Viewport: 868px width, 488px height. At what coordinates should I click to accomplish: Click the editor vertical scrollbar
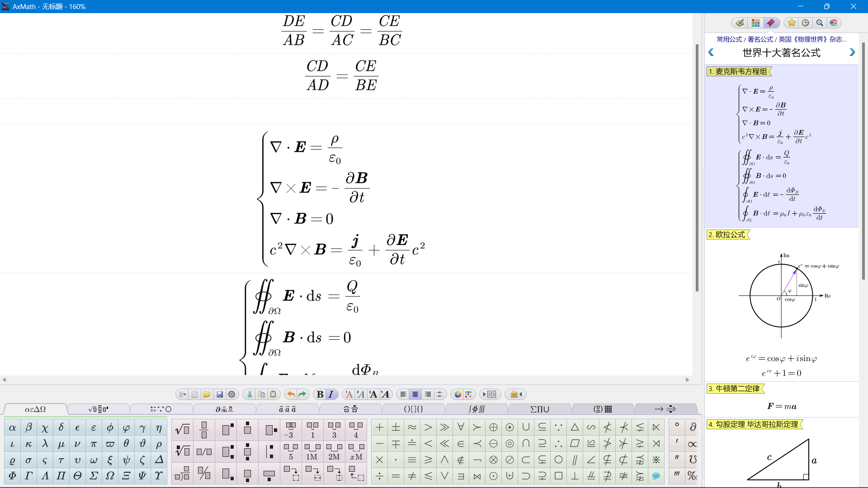(x=697, y=167)
